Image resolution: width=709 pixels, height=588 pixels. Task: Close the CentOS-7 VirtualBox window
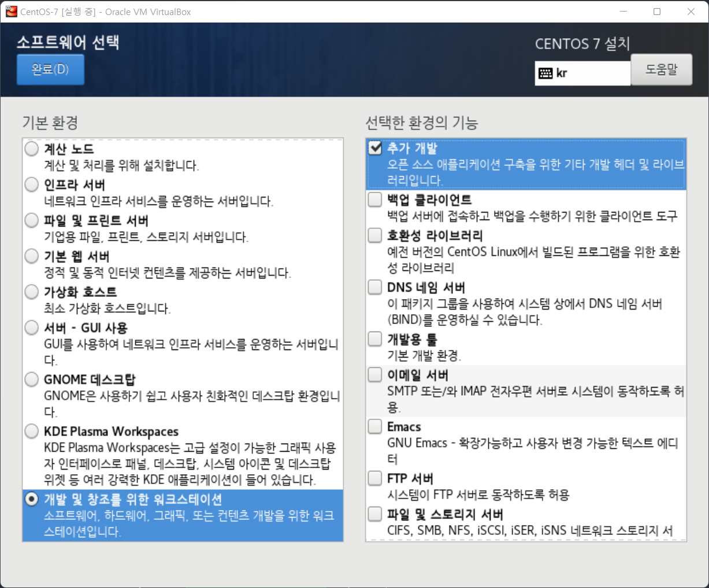pyautogui.click(x=691, y=12)
